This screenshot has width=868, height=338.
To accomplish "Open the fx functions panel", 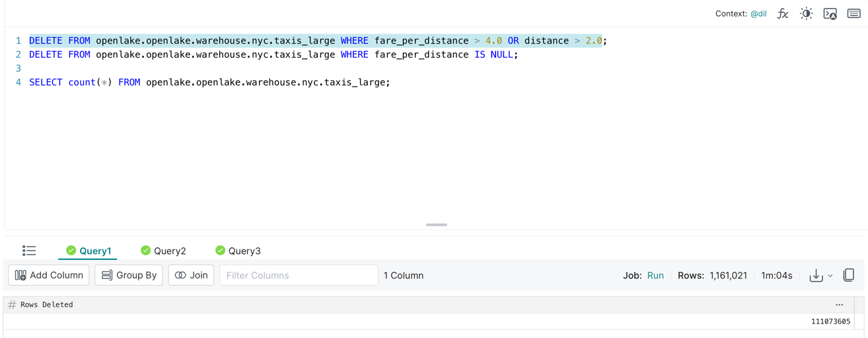I will pos(783,14).
